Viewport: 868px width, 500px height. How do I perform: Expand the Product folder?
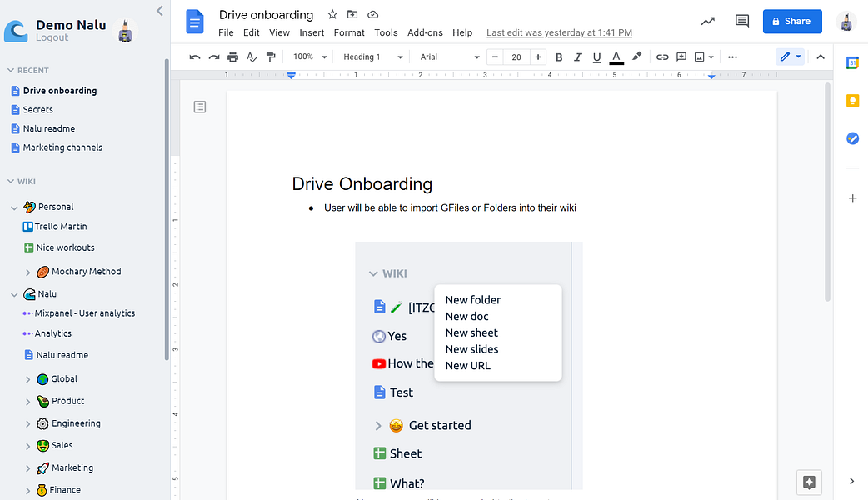pyautogui.click(x=27, y=402)
